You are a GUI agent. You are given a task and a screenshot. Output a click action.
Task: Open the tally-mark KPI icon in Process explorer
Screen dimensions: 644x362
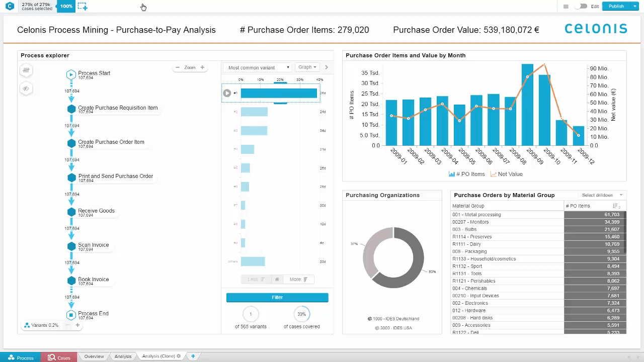click(x=26, y=70)
